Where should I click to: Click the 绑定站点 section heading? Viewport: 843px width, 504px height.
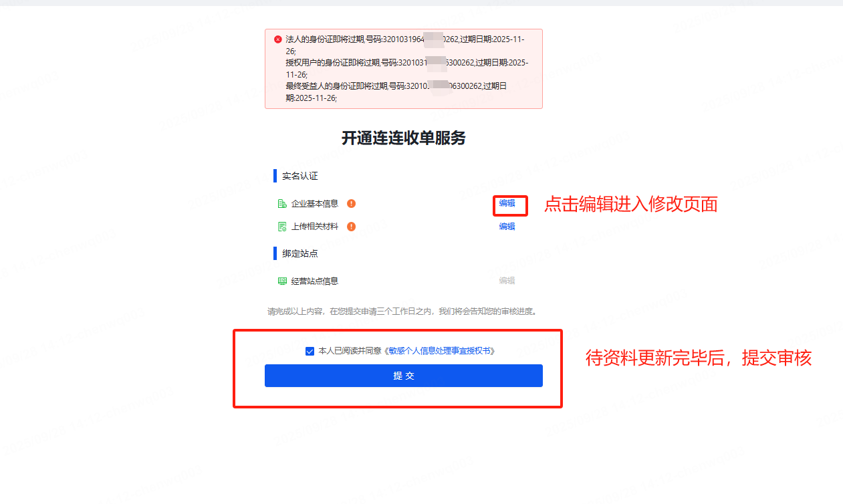[300, 254]
